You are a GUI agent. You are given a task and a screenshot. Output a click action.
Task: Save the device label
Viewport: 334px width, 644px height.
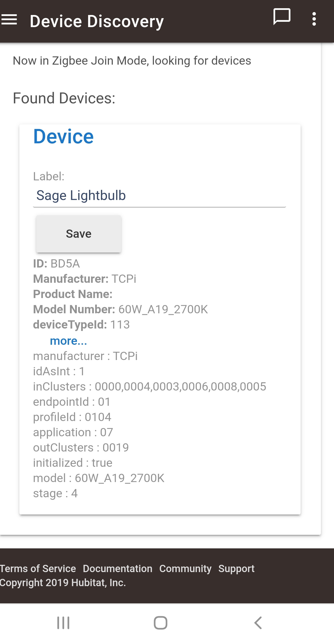click(x=78, y=234)
